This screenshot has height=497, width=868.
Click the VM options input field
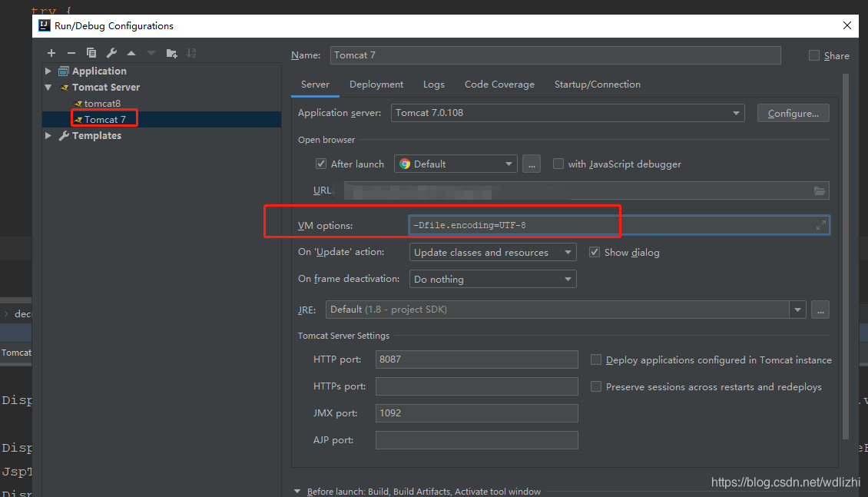coord(619,225)
